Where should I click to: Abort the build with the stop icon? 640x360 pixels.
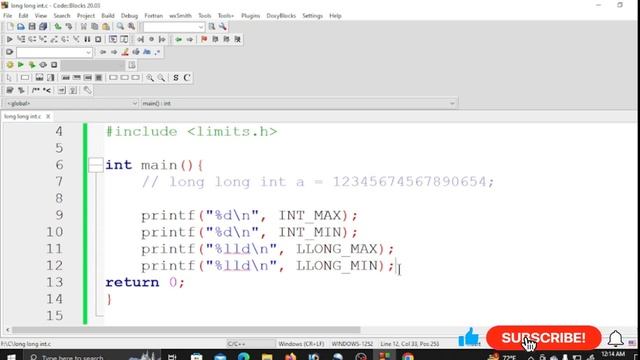coord(54,65)
